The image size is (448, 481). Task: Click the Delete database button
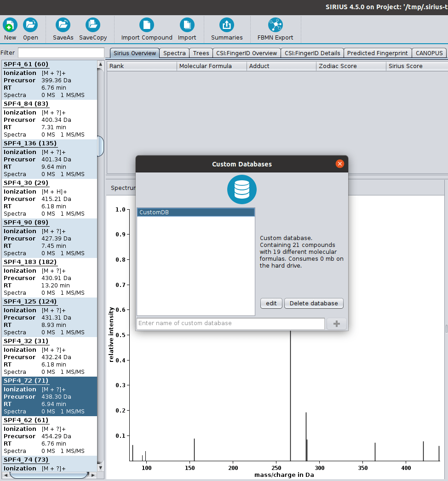(314, 303)
